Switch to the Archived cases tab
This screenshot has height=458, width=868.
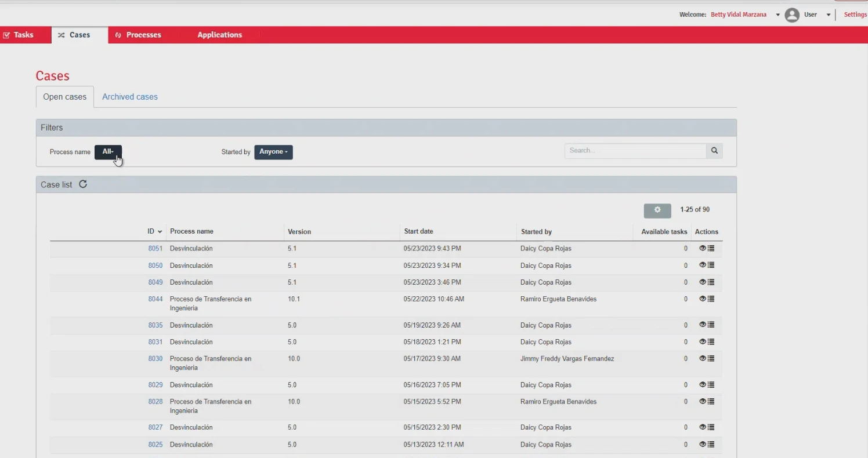click(130, 97)
